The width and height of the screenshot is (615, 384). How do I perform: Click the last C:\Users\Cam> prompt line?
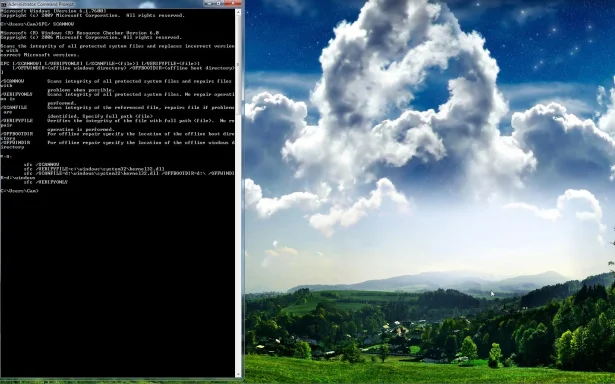tap(20, 191)
